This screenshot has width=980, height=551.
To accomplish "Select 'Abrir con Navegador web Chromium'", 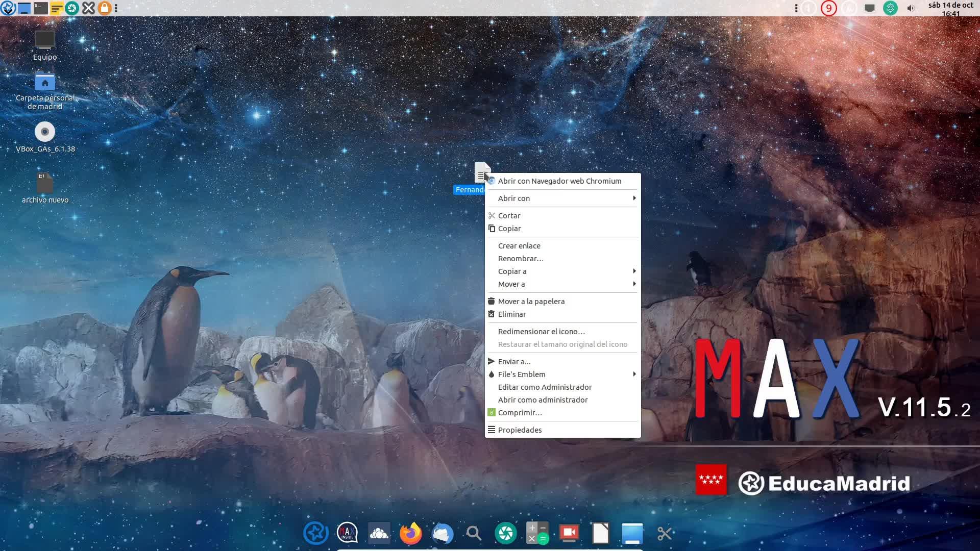I will (559, 181).
